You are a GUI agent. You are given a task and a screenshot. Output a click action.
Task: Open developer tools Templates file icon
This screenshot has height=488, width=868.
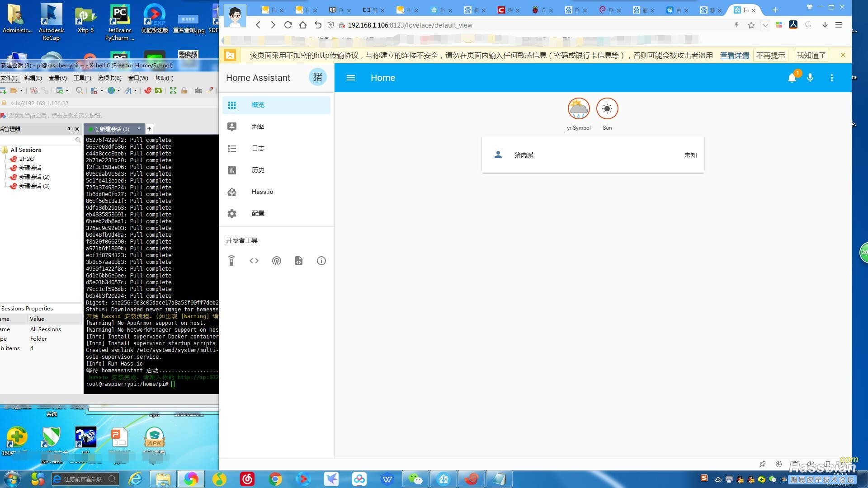point(299,261)
